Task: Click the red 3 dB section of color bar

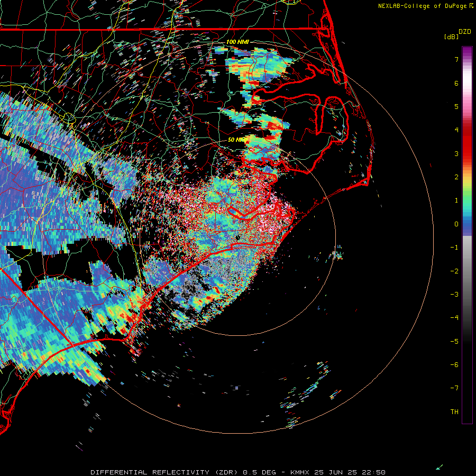Action: click(467, 151)
